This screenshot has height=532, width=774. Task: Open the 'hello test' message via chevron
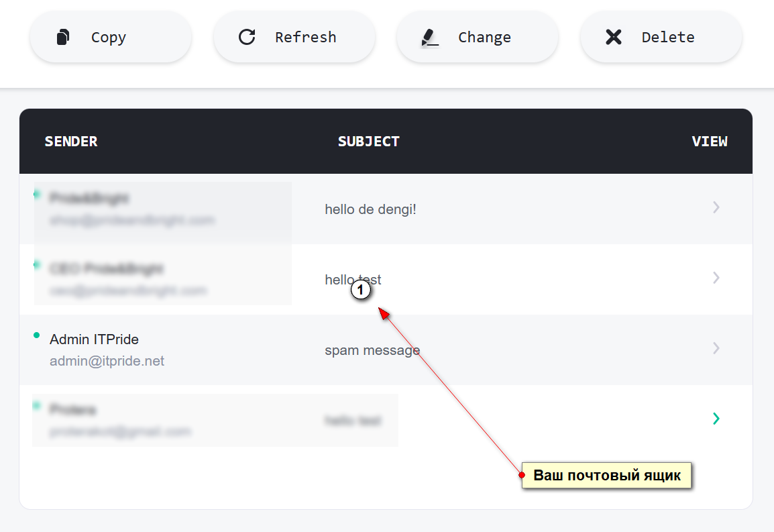click(716, 278)
